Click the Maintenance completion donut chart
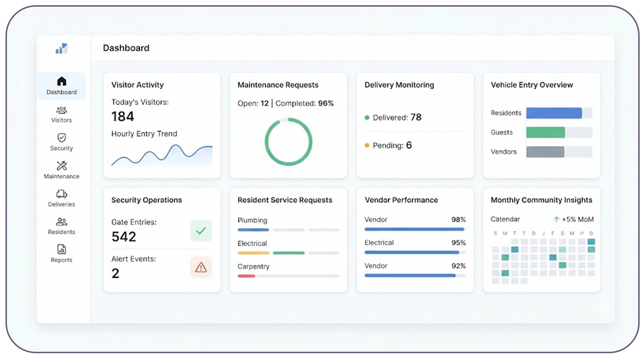The width and height of the screenshot is (644, 359). click(289, 142)
